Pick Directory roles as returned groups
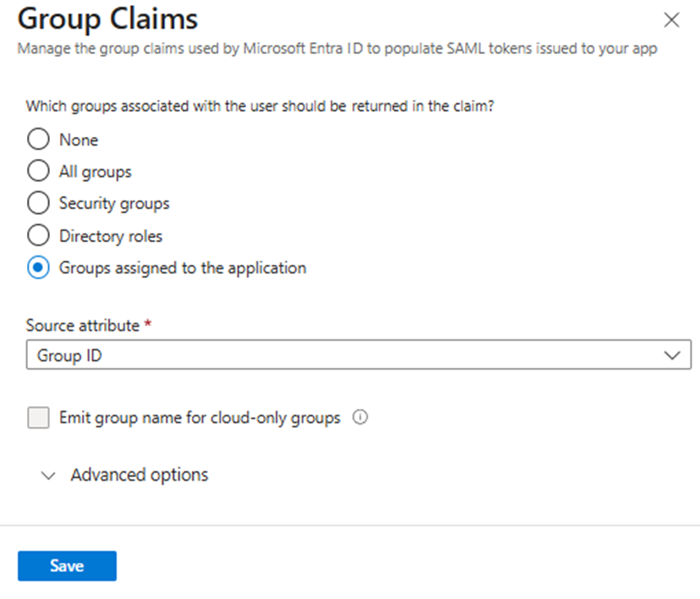Screen dimensions: 700x599 pyautogui.click(x=38, y=235)
